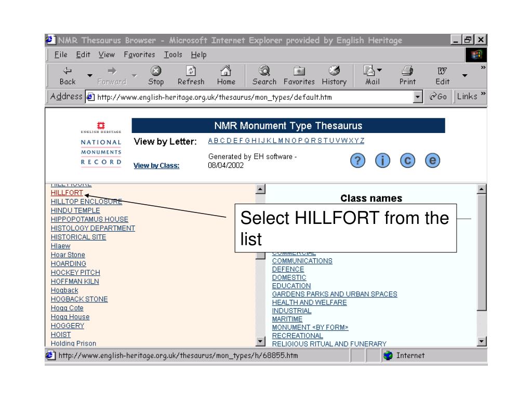Click the round 'i' information icon
Image resolution: width=532 pixels, height=399 pixels.
tap(382, 161)
